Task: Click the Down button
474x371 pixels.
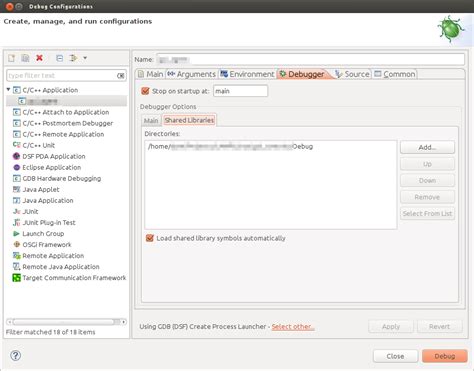Action: coord(427,180)
